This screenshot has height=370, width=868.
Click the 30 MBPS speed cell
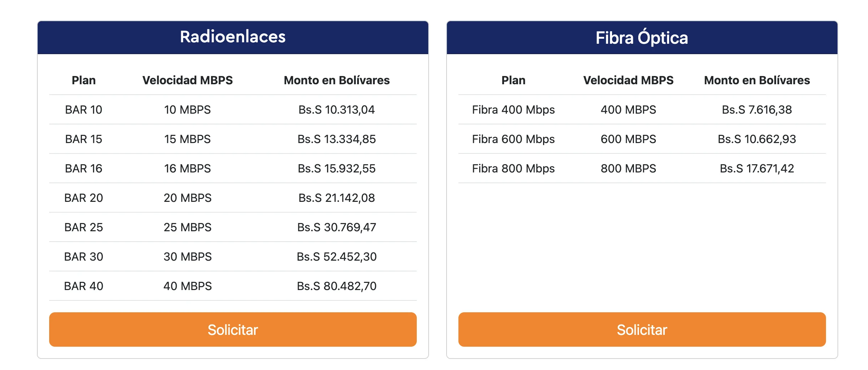pos(187,257)
